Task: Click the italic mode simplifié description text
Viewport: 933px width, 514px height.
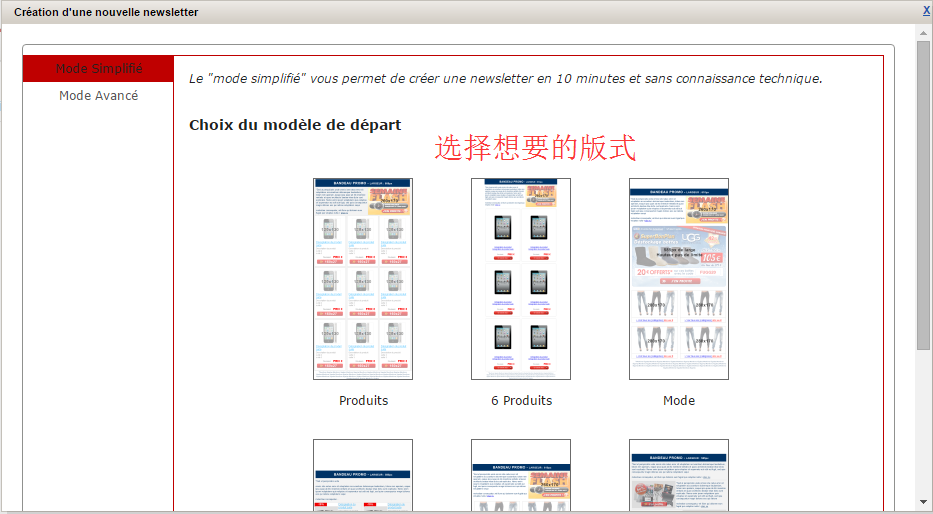Action: 505,78
